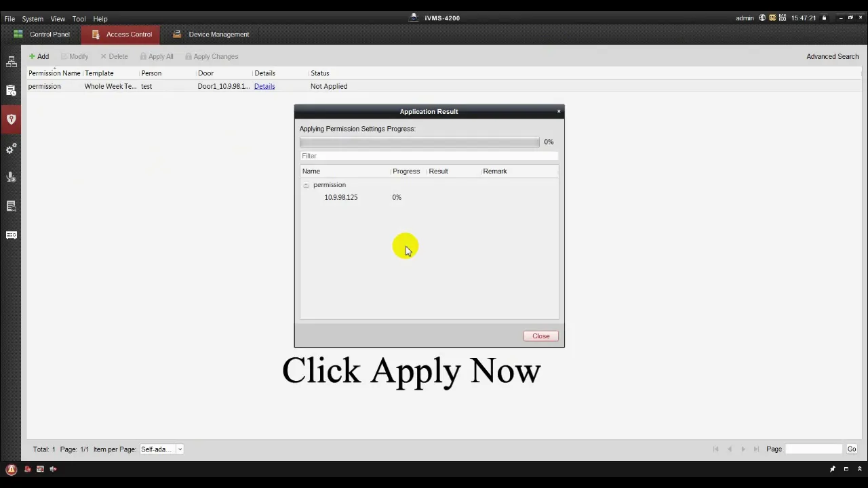Click the pin icon in status bar
The height and width of the screenshot is (488, 868).
833,469
